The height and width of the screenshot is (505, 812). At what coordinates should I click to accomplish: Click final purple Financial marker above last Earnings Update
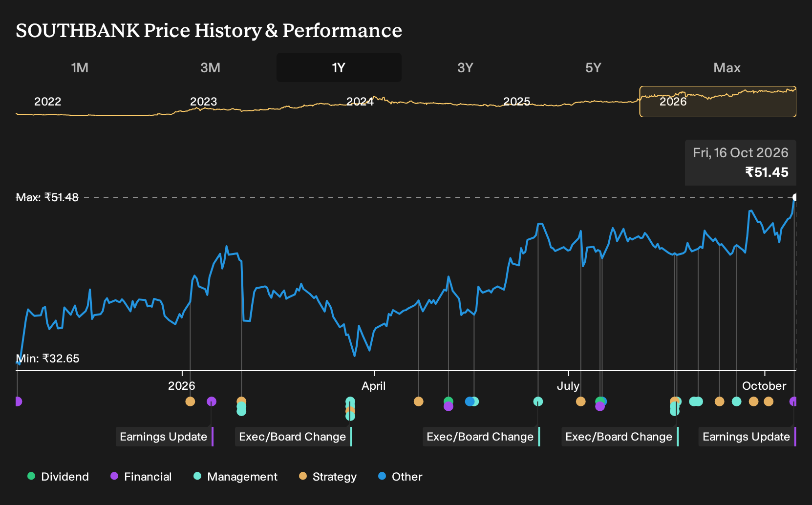pyautogui.click(x=793, y=401)
